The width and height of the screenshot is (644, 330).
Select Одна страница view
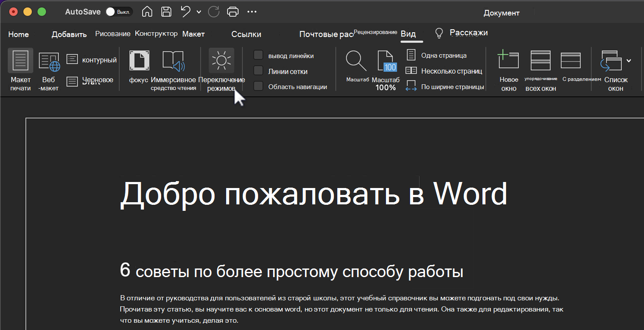coord(437,56)
